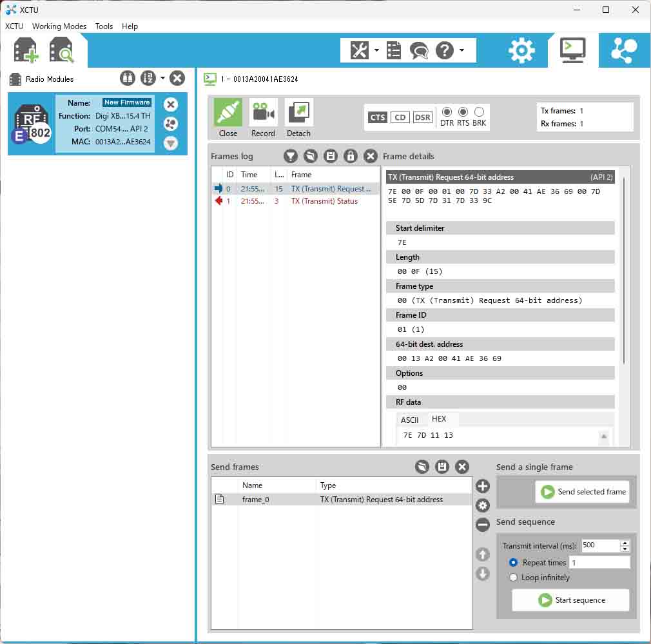The image size is (651, 644).
Task: Click the Add radio module icon
Action: coord(26,50)
